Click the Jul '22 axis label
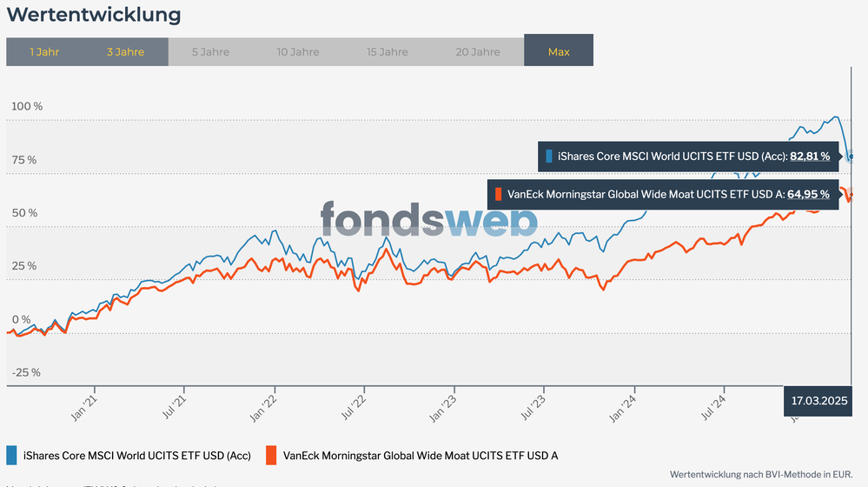Image resolution: width=868 pixels, height=487 pixels. (354, 407)
